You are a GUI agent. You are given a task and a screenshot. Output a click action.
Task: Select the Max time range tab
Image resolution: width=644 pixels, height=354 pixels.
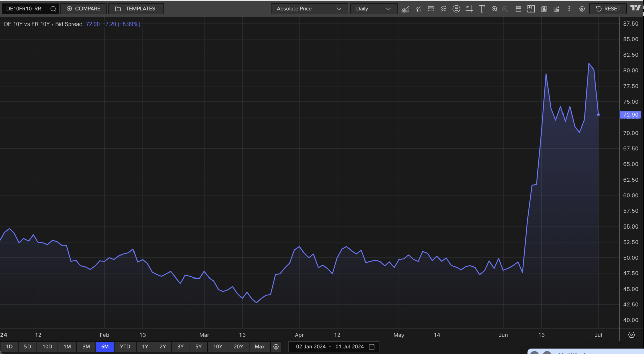[x=259, y=346]
